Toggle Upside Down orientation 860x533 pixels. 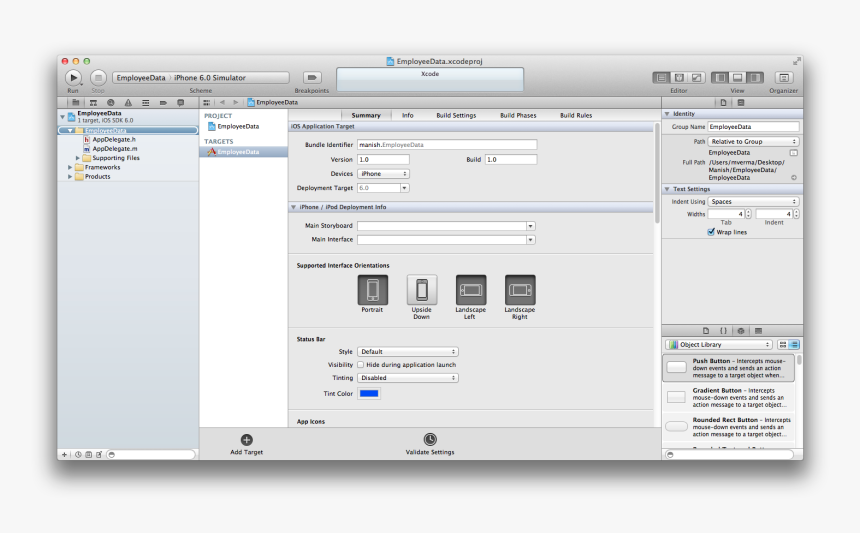(422, 290)
